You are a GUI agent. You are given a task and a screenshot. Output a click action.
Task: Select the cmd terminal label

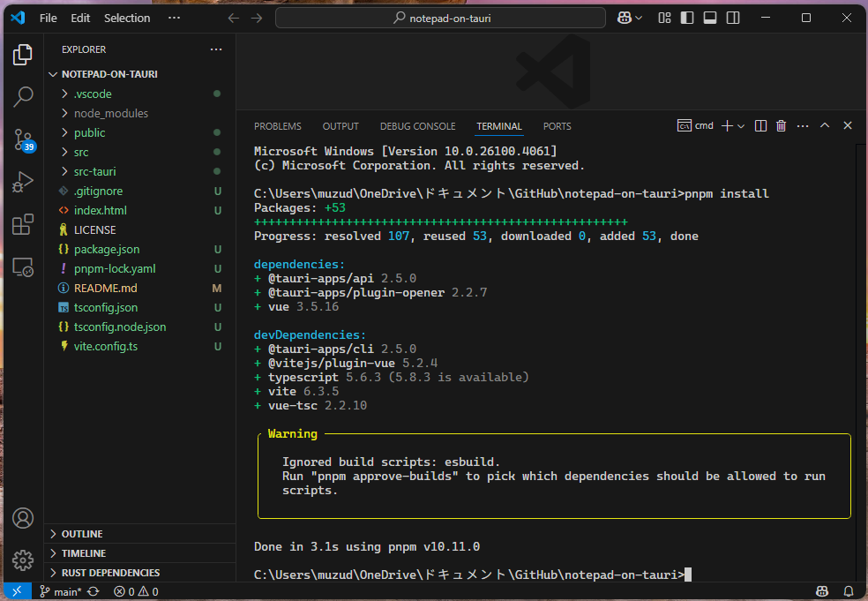coord(695,125)
